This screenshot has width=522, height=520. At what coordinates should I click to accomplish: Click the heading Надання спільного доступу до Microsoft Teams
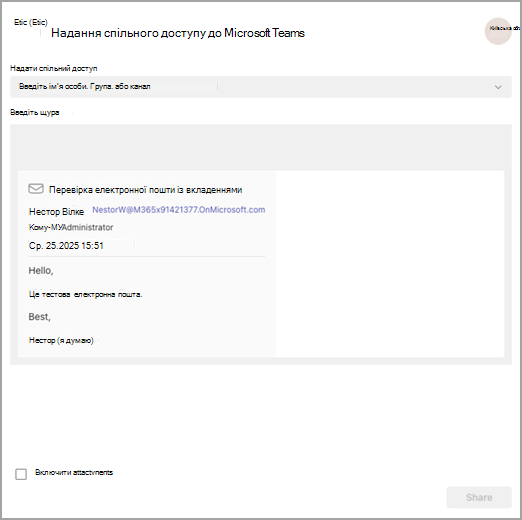[x=178, y=33]
